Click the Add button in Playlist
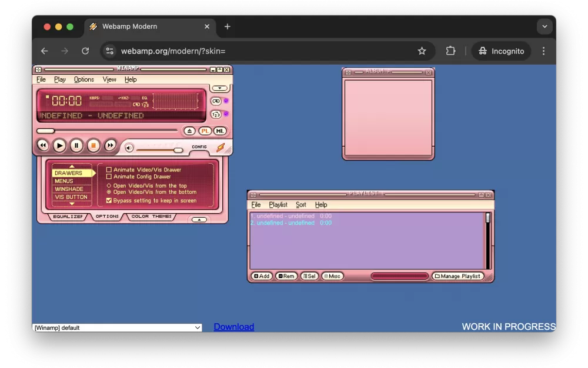Image resolution: width=588 pixels, height=368 pixels. pyautogui.click(x=262, y=276)
